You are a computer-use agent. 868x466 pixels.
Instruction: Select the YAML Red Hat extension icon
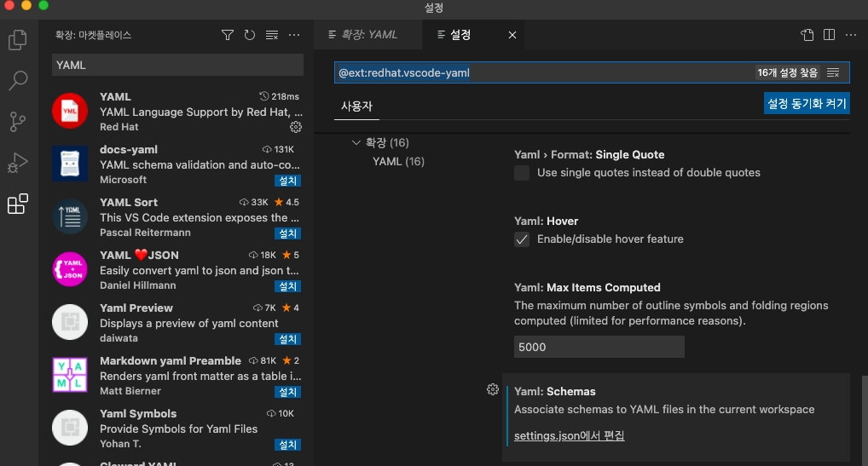pos(70,111)
